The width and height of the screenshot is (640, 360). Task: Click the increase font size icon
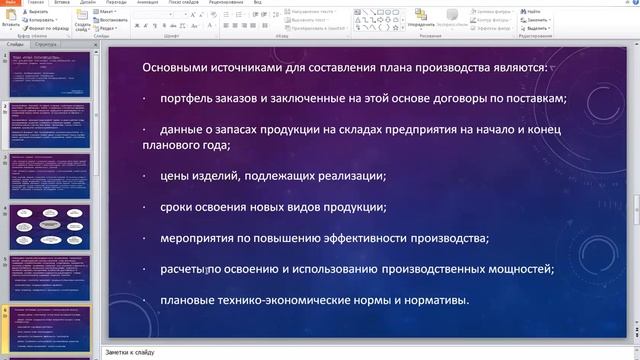click(x=193, y=15)
